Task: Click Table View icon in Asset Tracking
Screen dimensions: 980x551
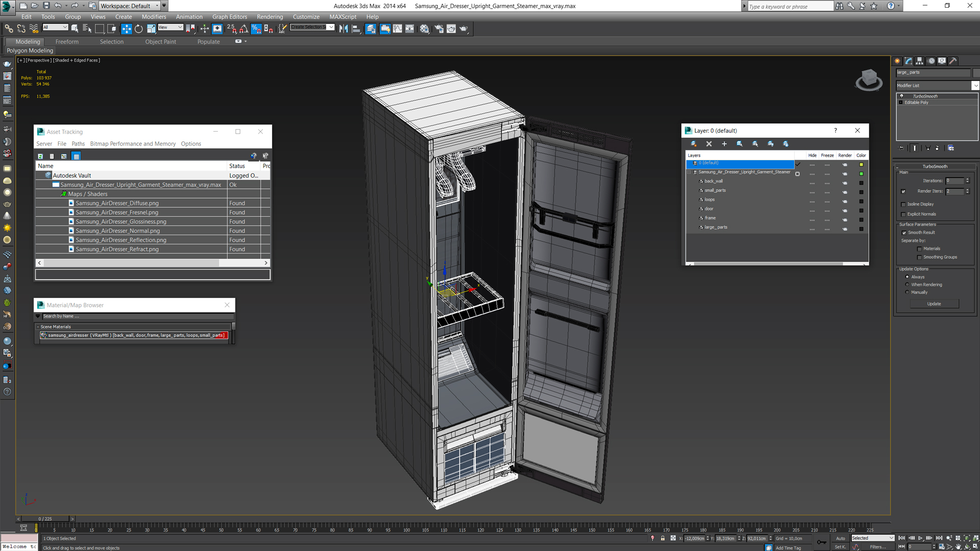Action: [76, 156]
